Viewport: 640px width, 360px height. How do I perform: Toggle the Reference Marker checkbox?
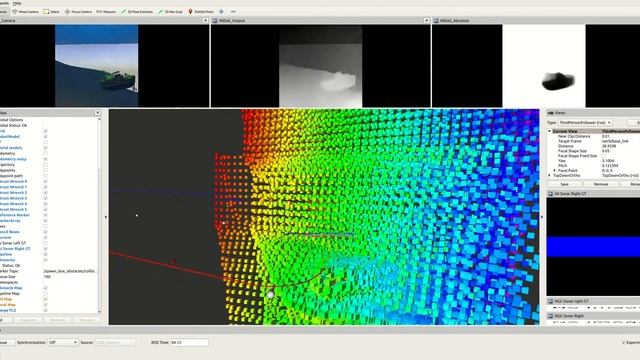45,215
